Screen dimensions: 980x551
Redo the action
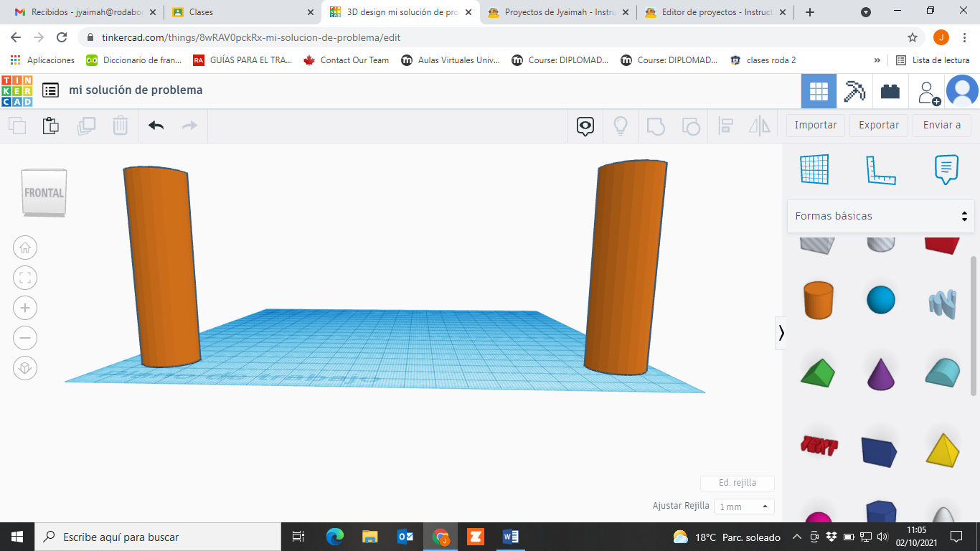click(189, 126)
